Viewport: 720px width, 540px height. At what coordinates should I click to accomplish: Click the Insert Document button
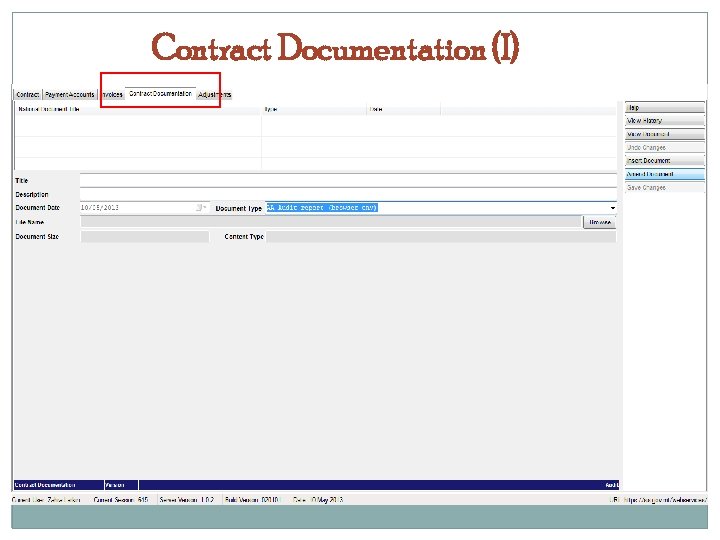click(x=664, y=161)
